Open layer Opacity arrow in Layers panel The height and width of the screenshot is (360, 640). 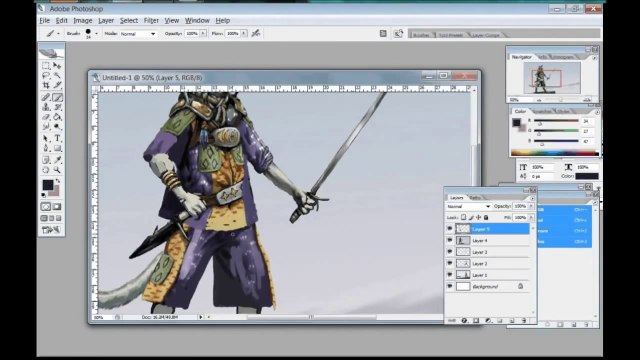[x=531, y=207]
